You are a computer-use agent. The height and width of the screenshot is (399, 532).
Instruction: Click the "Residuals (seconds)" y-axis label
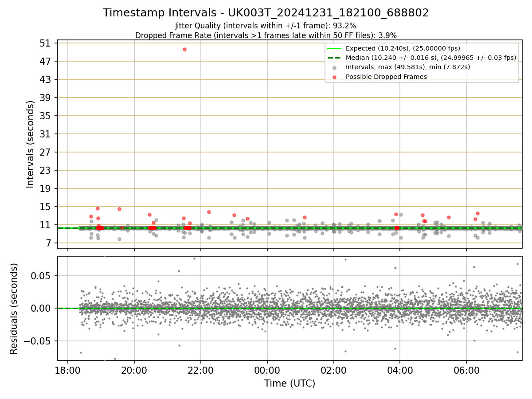point(14,309)
